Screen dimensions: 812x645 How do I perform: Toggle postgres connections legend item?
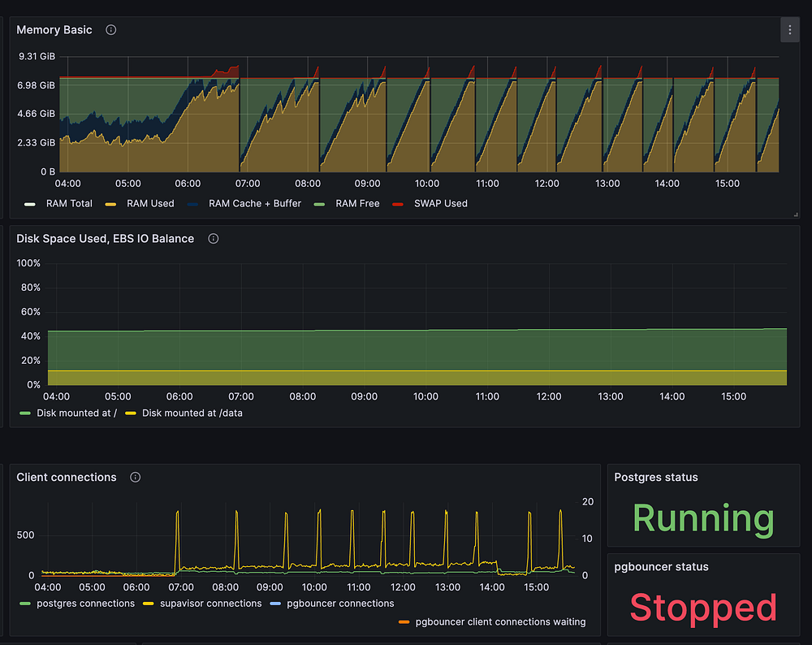85,604
